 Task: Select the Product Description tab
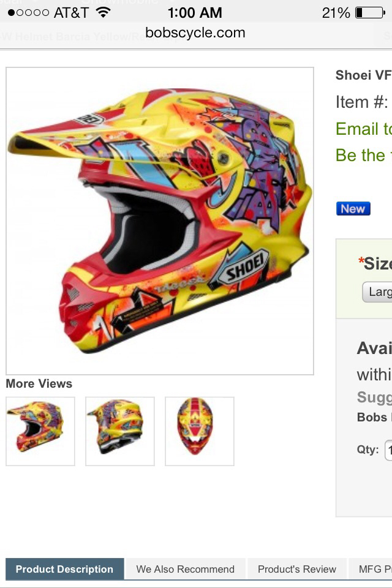tap(64, 569)
